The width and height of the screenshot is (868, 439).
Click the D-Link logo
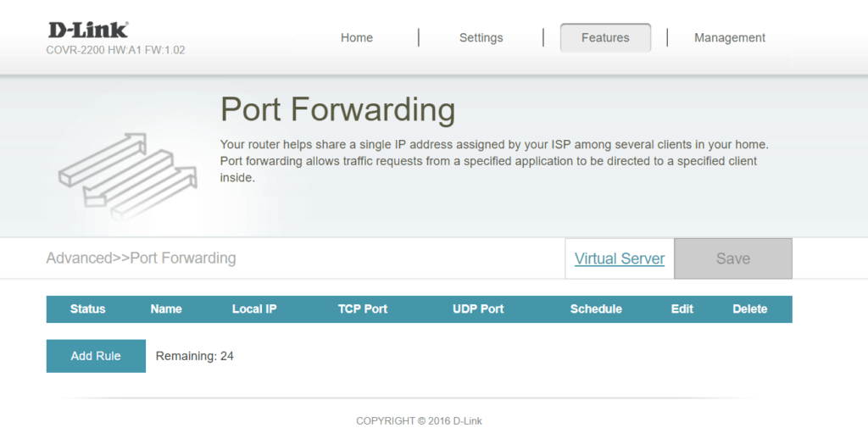[88, 30]
